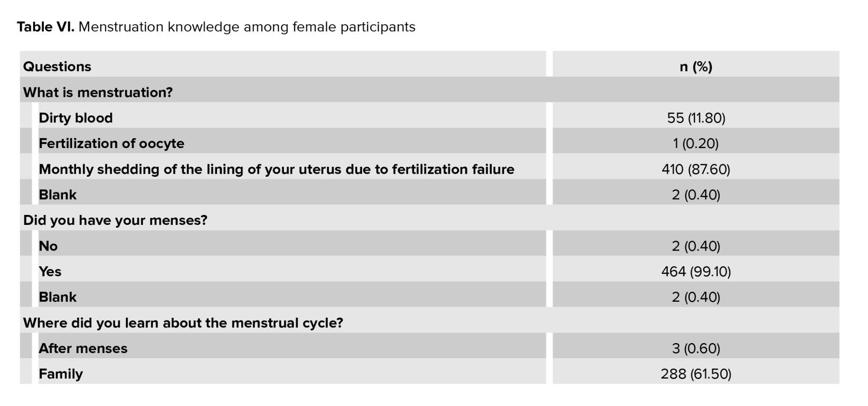Image resolution: width=868 pixels, height=406 pixels.
Task: Click the Blank row under What is menstruation
Action: pyautogui.click(x=58, y=195)
